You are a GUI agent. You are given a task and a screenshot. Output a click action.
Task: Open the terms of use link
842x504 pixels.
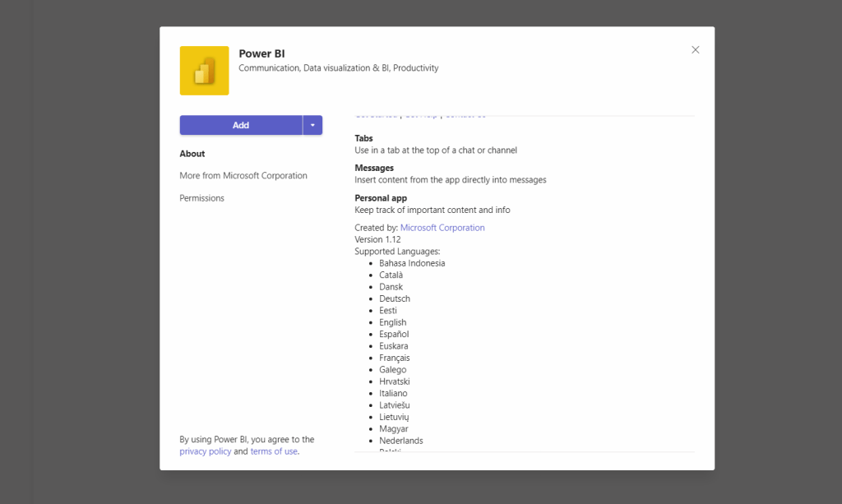point(274,451)
